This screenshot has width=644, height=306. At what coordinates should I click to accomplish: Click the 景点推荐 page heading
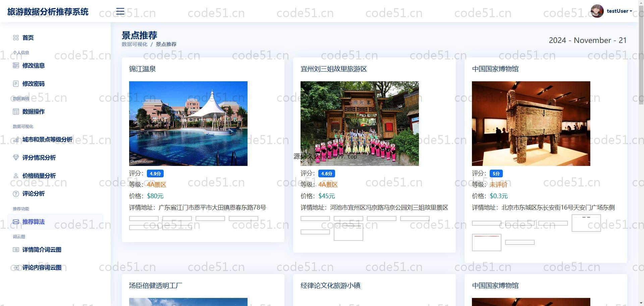point(140,35)
